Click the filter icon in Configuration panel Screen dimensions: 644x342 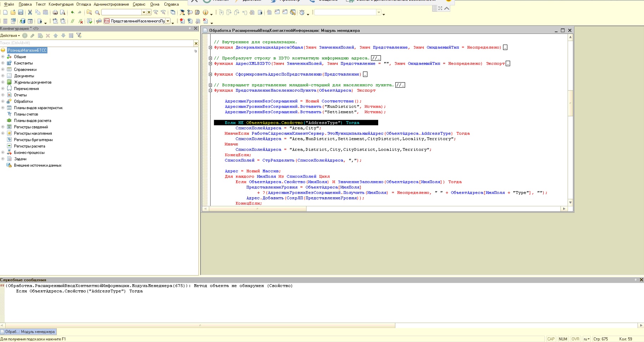79,35
